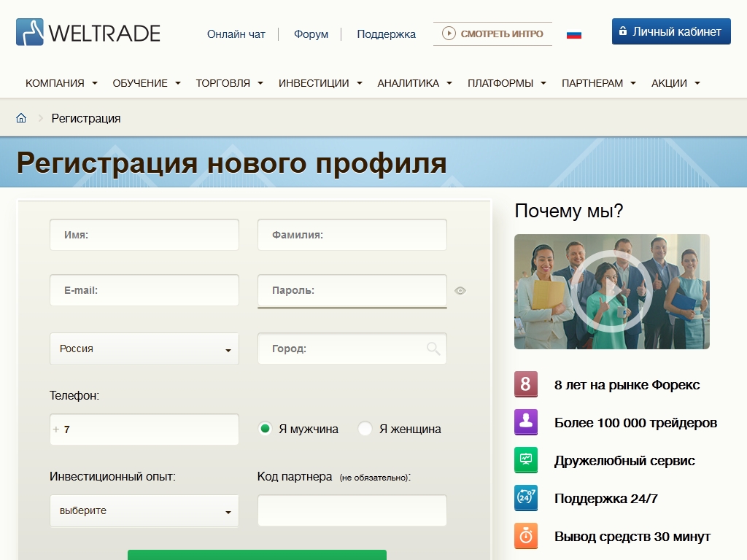The image size is (747, 560).
Task: Click the city search magnifier icon
Action: pos(433,349)
